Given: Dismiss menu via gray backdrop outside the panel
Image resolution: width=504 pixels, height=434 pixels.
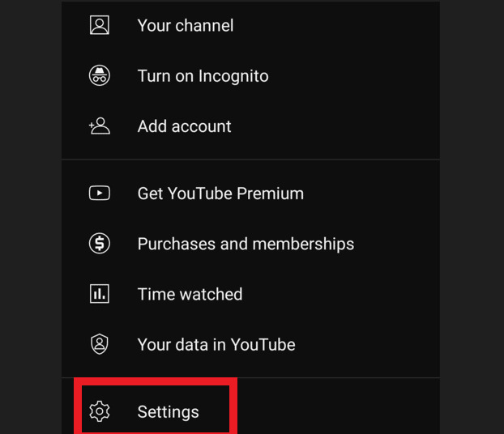Looking at the screenshot, I should pos(31,217).
